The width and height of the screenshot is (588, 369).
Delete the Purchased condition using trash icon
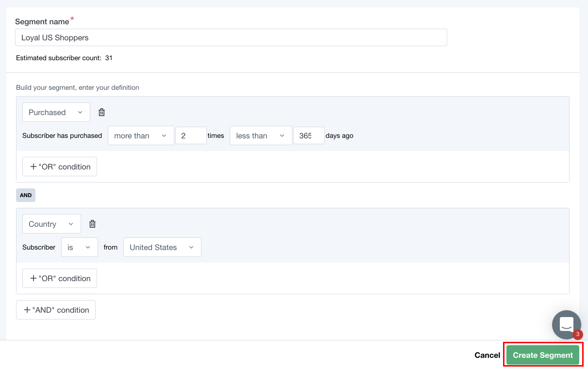(x=101, y=112)
